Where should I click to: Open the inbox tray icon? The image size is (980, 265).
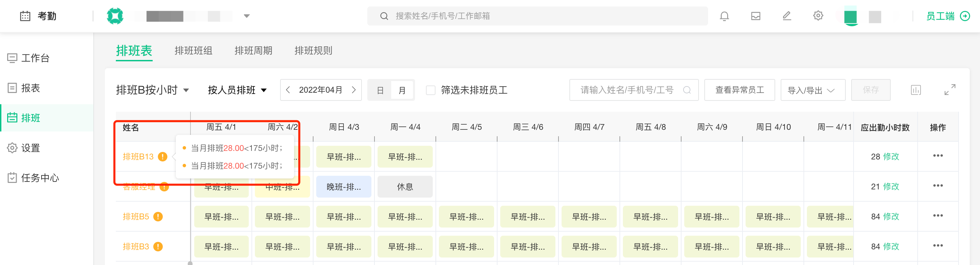[755, 16]
